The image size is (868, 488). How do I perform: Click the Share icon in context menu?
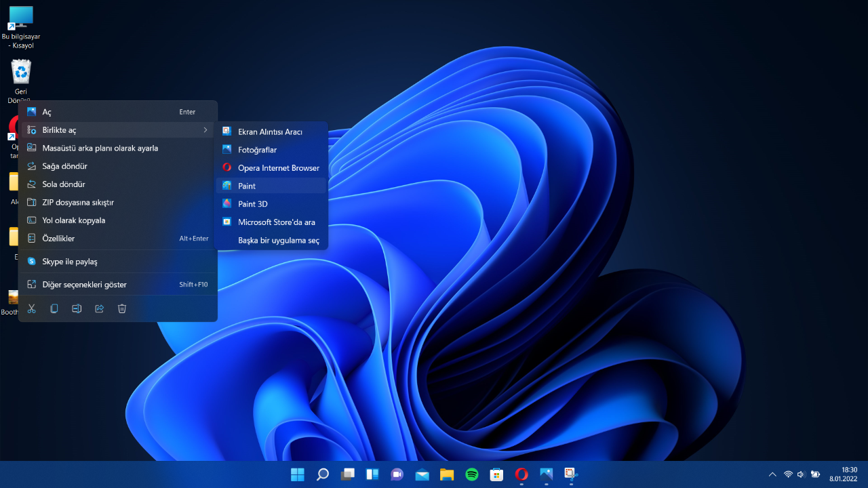click(99, 308)
